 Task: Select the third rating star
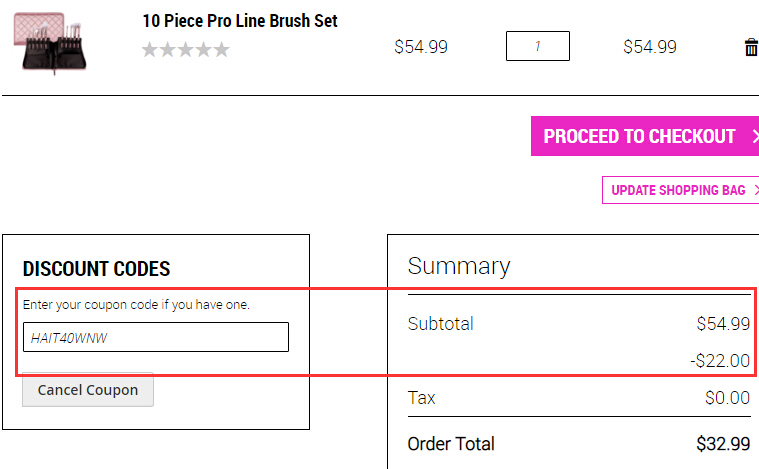coord(185,49)
